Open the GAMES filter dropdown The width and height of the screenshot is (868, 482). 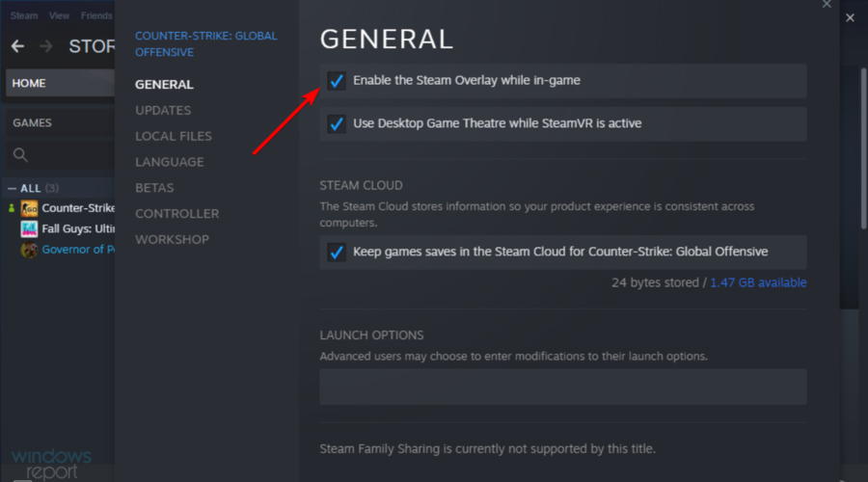[58, 123]
